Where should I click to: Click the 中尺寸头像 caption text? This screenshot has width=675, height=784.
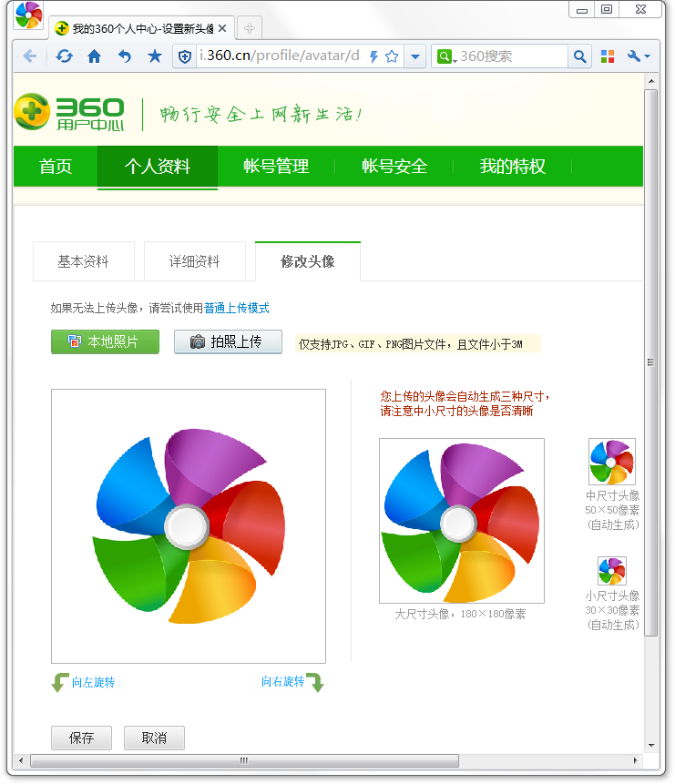(612, 495)
